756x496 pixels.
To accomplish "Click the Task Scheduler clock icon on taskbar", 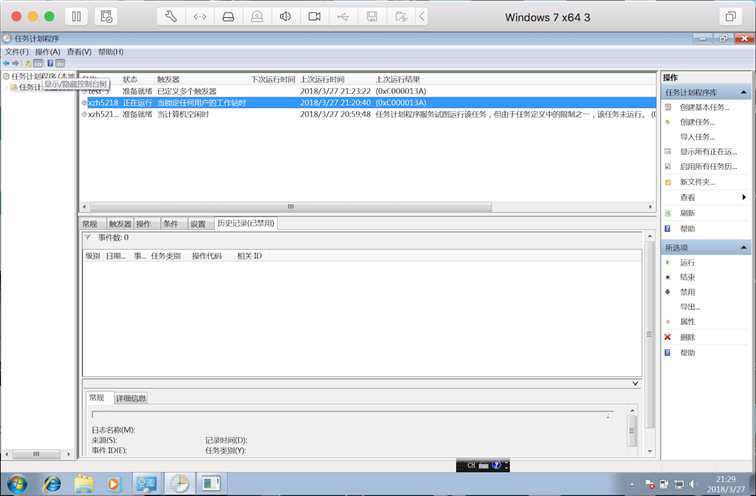I will pyautogui.click(x=179, y=483).
